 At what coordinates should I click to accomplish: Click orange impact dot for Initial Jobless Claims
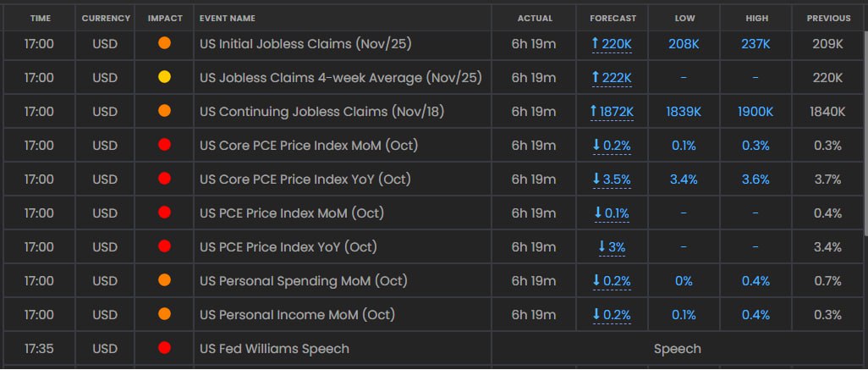coord(164,43)
